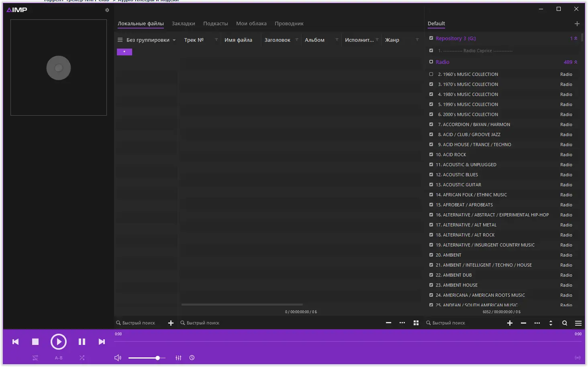588x367 pixels.
Task: Open the equalizer
Action: tap(178, 358)
